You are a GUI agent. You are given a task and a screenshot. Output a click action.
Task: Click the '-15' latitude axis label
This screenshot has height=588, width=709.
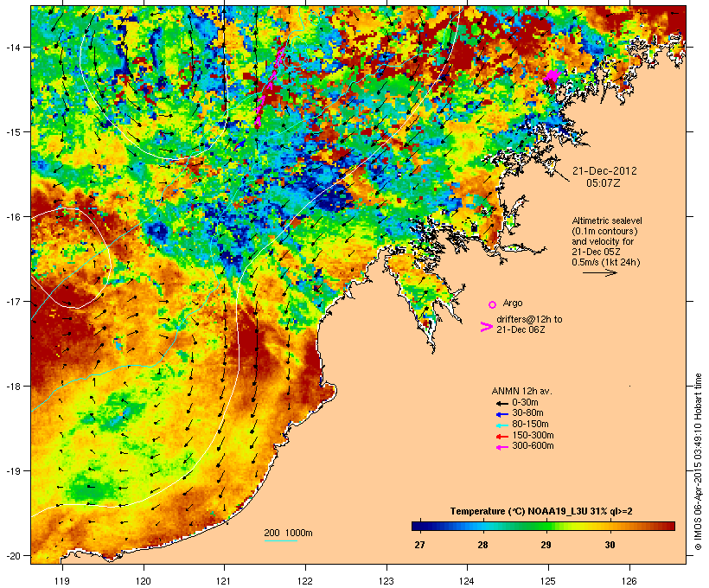[x=12, y=132]
